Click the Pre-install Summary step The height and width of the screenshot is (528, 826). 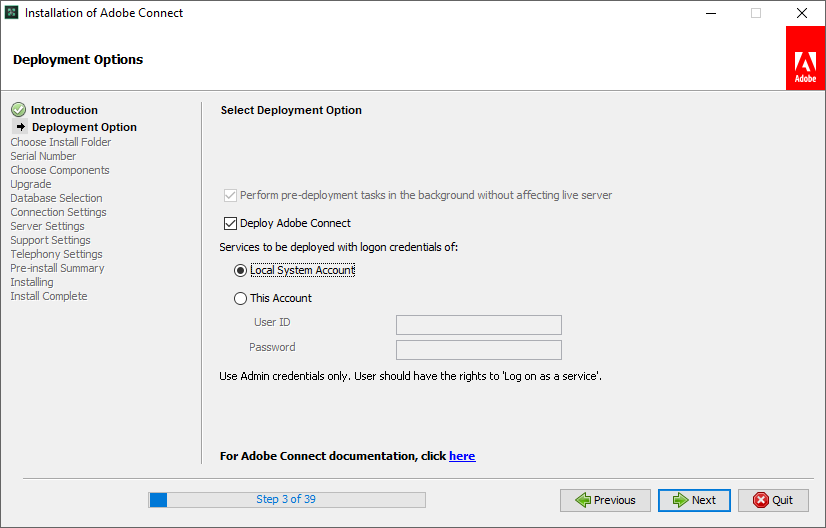57,268
